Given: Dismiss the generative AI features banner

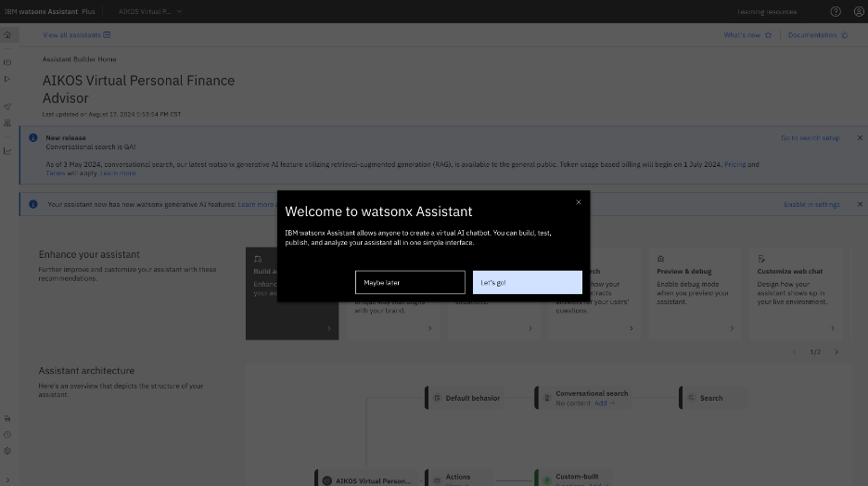Looking at the screenshot, I should (860, 204).
